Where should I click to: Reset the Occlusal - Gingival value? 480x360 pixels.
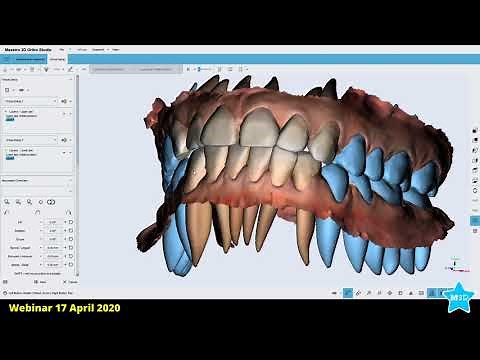point(71,256)
